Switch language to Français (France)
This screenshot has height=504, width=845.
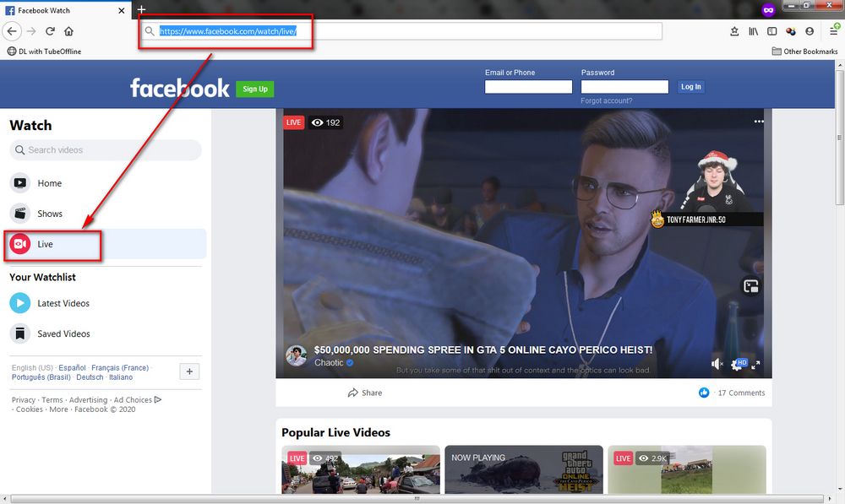(120, 368)
